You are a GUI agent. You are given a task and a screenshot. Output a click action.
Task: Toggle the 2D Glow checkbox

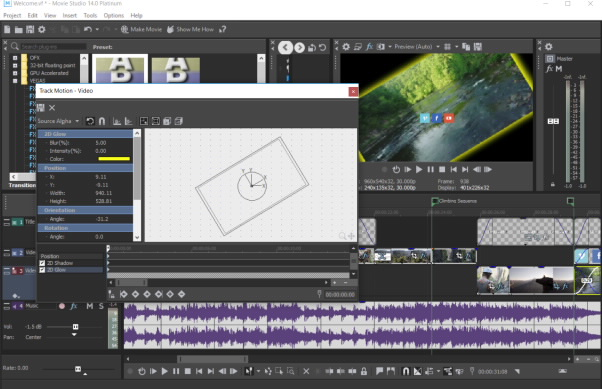[x=42, y=270]
